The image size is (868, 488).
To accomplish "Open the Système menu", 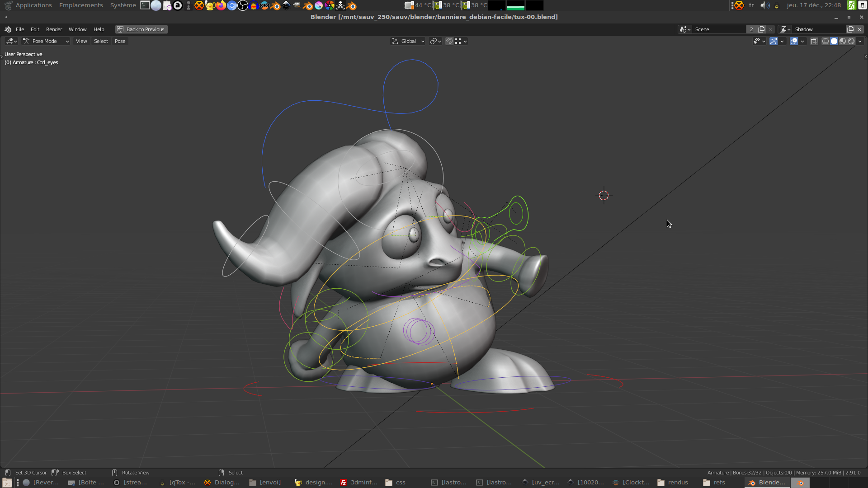I will click(x=123, y=5).
